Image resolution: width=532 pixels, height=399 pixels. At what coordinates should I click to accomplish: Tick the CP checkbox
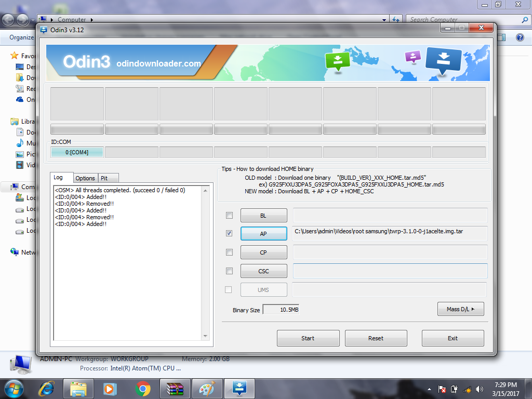[229, 252]
